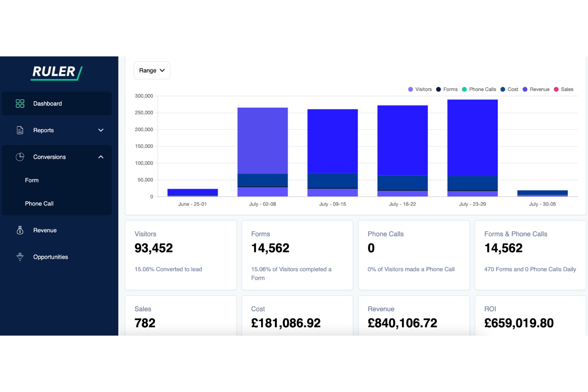Open the Reports menu item
Viewport: 588px width, 392px height.
pos(57,130)
